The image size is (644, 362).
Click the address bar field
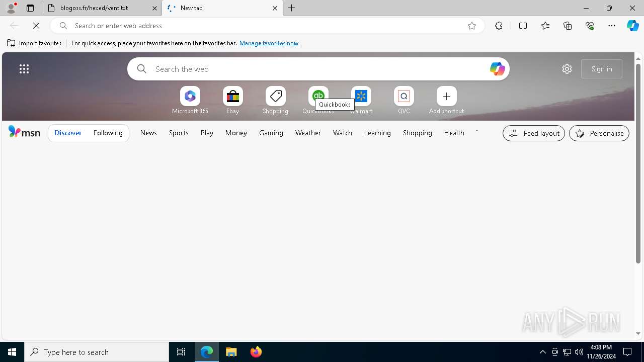pos(267,26)
